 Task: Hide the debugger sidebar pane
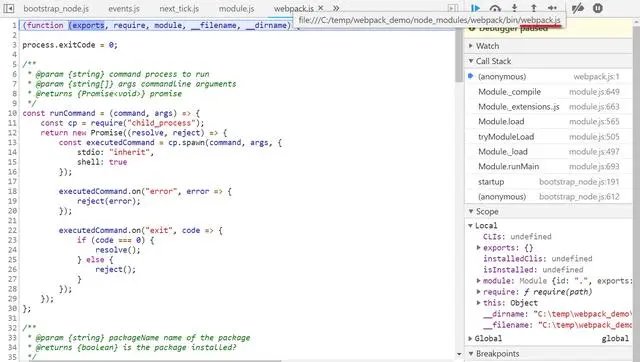click(x=452, y=8)
